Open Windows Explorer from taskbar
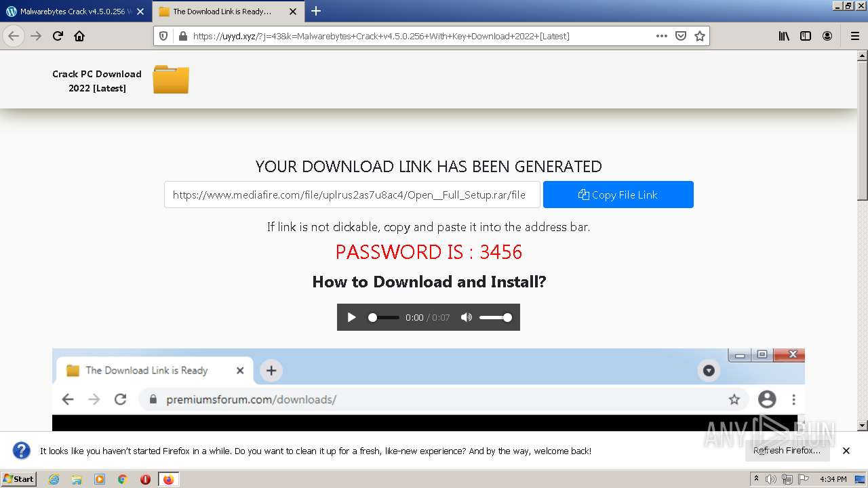Screen dimensions: 868x488 77,479
